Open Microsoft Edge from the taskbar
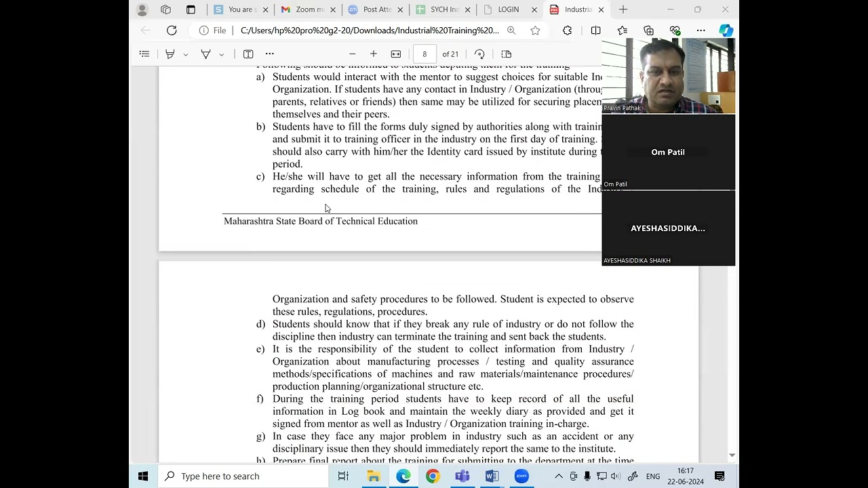 tap(403, 476)
